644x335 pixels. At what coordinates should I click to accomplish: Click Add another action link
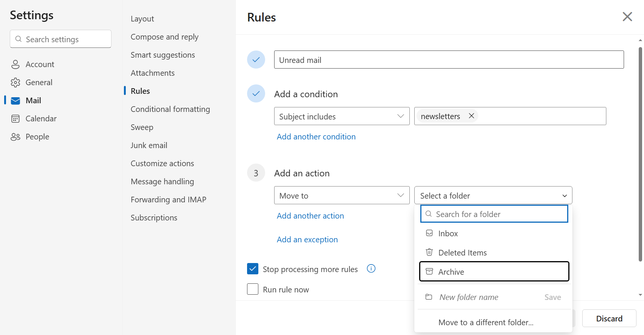click(310, 216)
